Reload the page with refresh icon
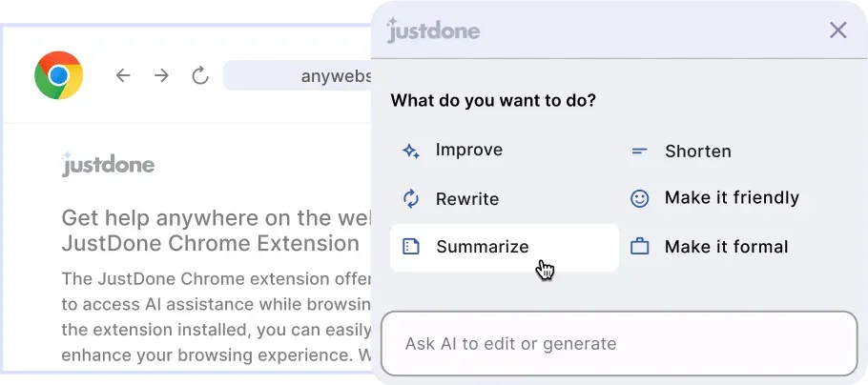The width and height of the screenshot is (868, 385). (200, 75)
